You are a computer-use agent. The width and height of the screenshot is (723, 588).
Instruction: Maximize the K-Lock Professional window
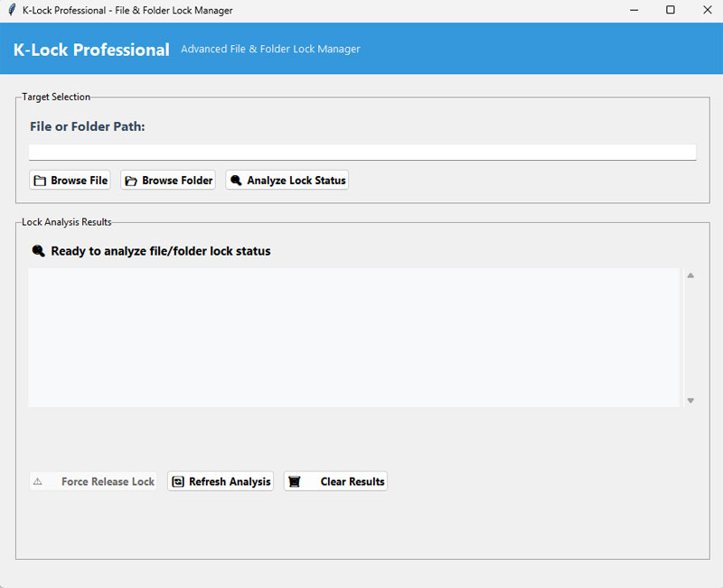(x=671, y=10)
